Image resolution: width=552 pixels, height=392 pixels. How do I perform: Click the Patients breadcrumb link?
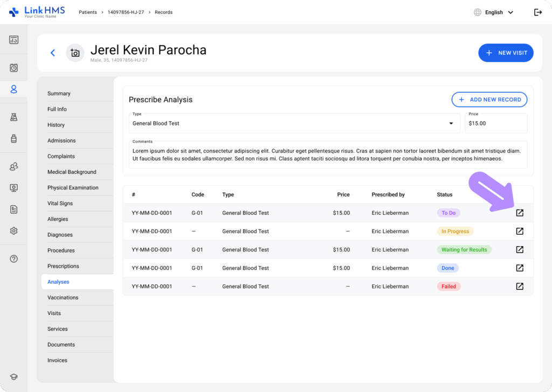[88, 12]
